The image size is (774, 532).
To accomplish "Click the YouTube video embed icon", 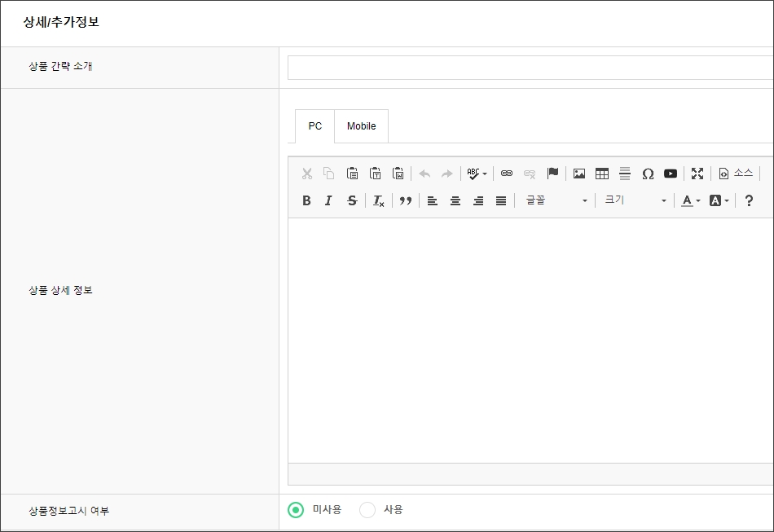I will click(x=671, y=174).
